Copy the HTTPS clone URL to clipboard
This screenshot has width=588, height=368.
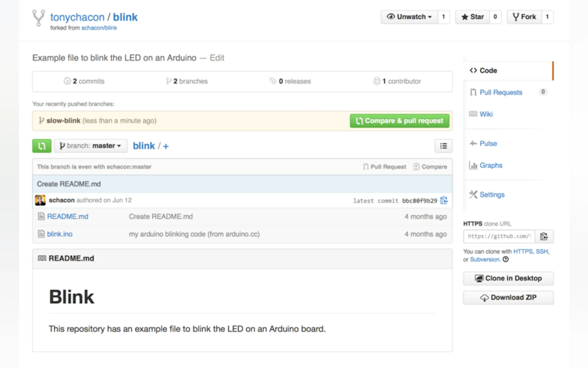tap(544, 236)
